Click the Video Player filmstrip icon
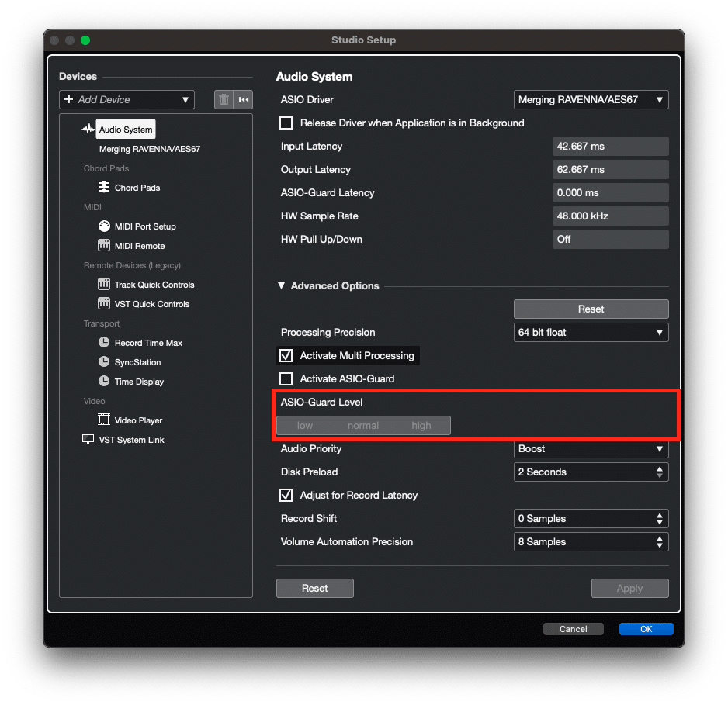 pos(104,420)
